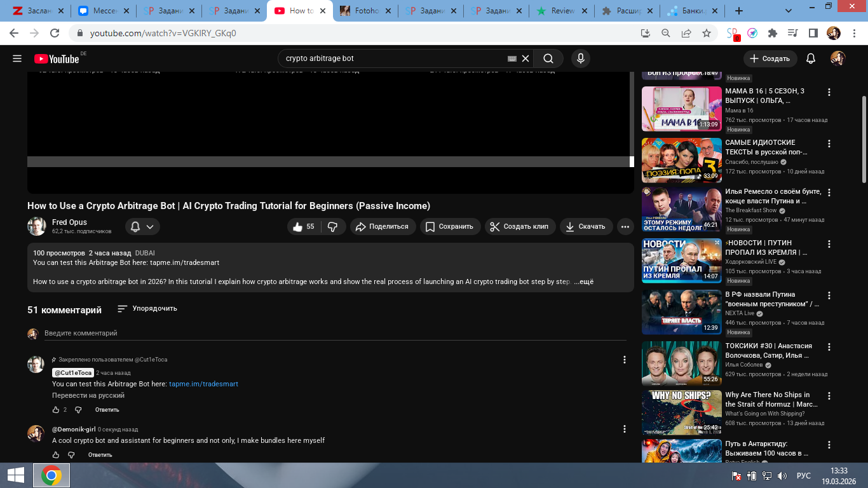Open a new browser tab
The height and width of the screenshot is (488, 868).
point(739,11)
